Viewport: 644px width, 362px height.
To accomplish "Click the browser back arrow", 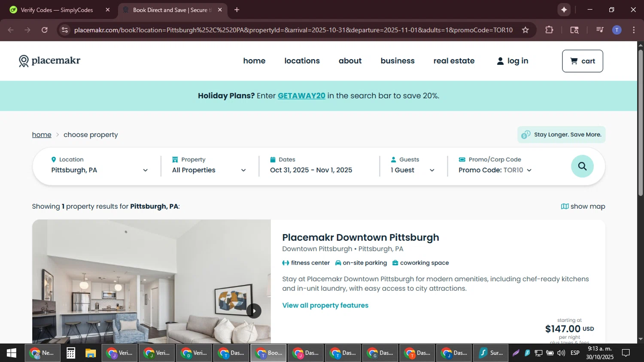I will pos(11,30).
